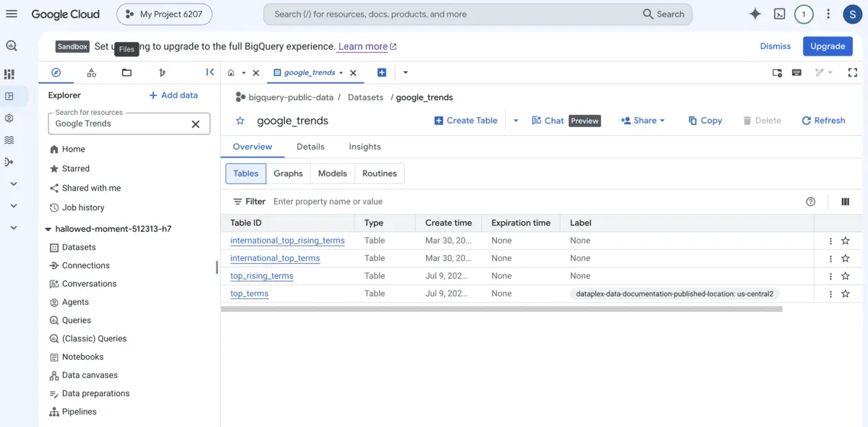The image size is (868, 427).
Task: Click the Create Table button
Action: 466,121
